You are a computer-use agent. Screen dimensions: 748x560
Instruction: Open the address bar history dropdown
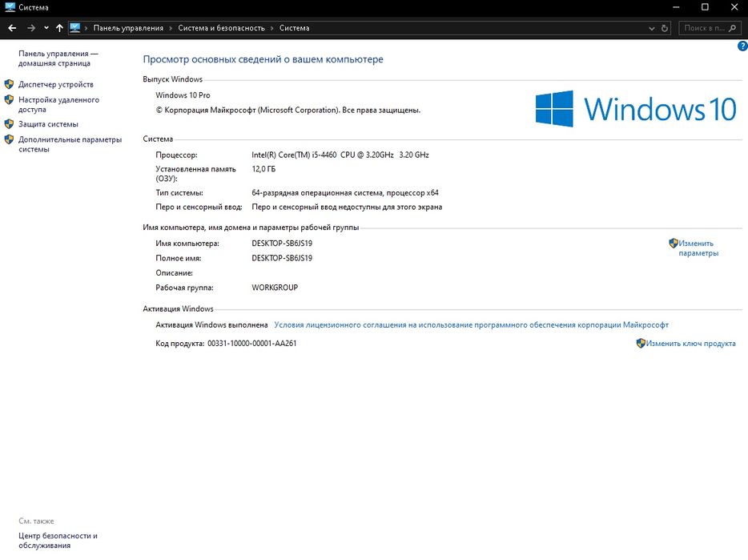(652, 28)
